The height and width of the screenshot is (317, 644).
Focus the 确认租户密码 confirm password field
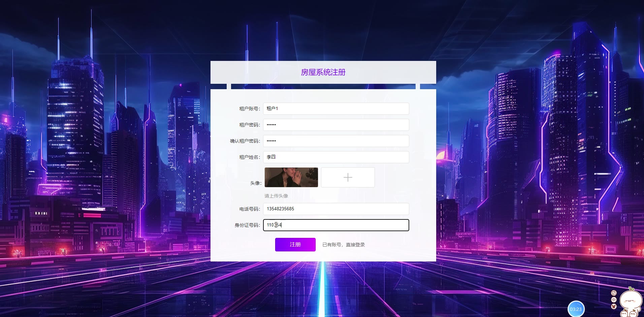(x=336, y=141)
